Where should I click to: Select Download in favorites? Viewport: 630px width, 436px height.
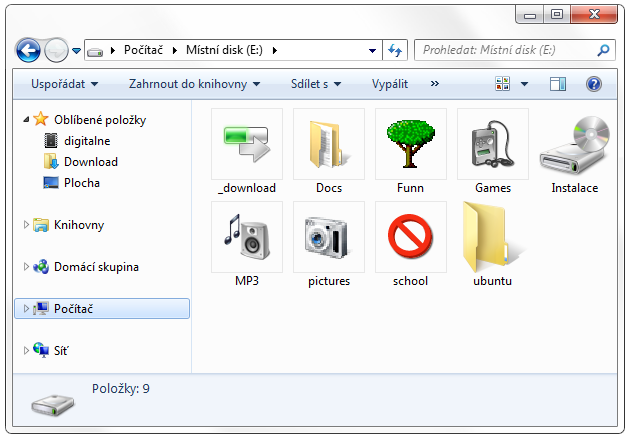coord(91,162)
